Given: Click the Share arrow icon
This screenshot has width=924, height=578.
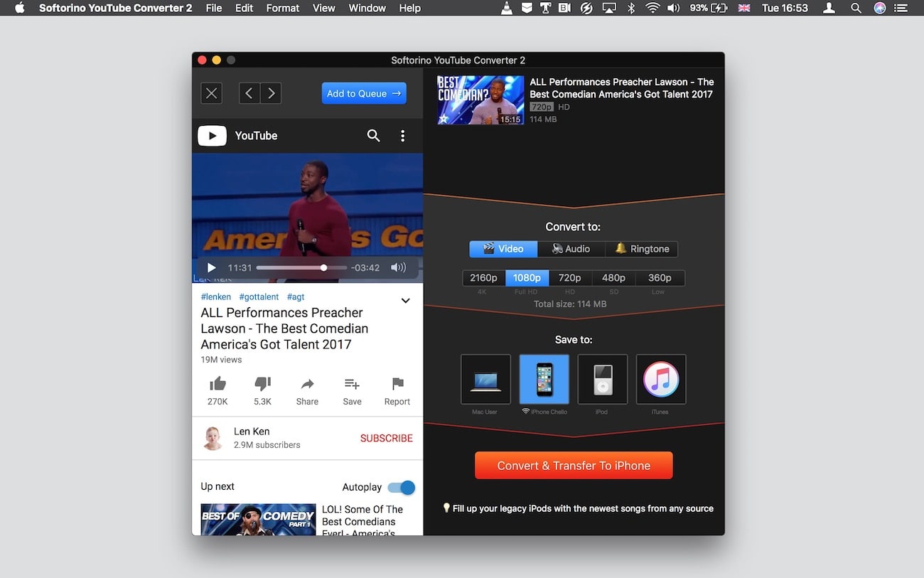Looking at the screenshot, I should point(307,384).
